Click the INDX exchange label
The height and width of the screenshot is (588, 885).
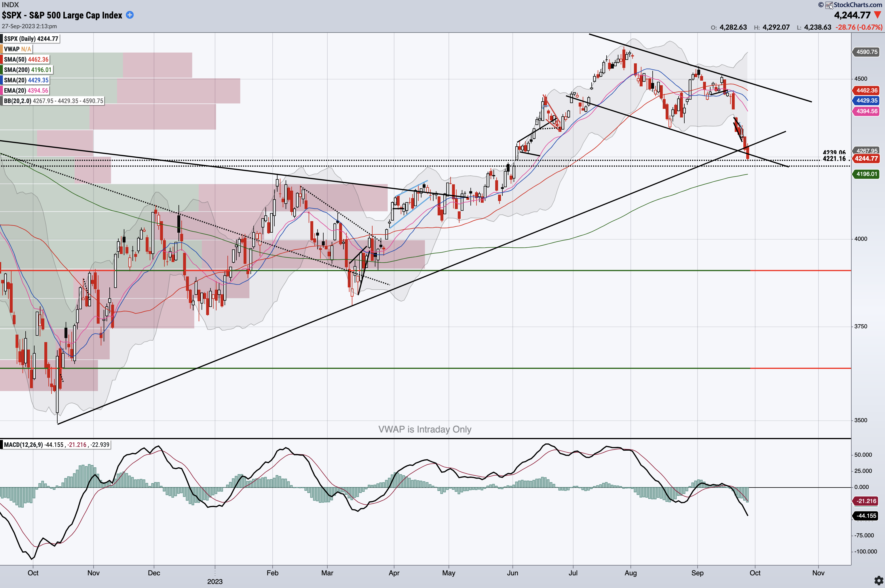tap(10, 5)
